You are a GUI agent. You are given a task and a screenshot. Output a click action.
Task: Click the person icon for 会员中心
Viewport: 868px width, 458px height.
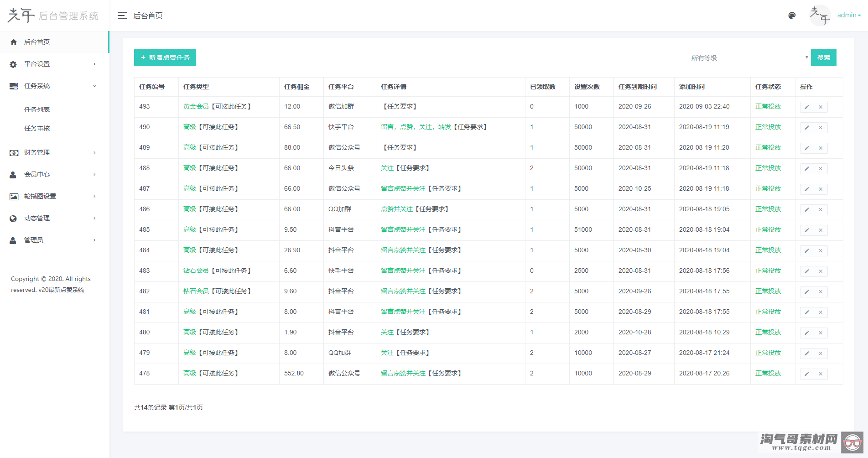tap(13, 175)
